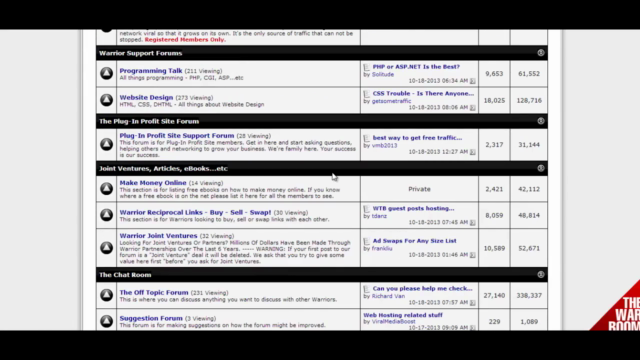
Task: Open the Warrior Support Forums category header link
Action: pyautogui.click(x=140, y=53)
